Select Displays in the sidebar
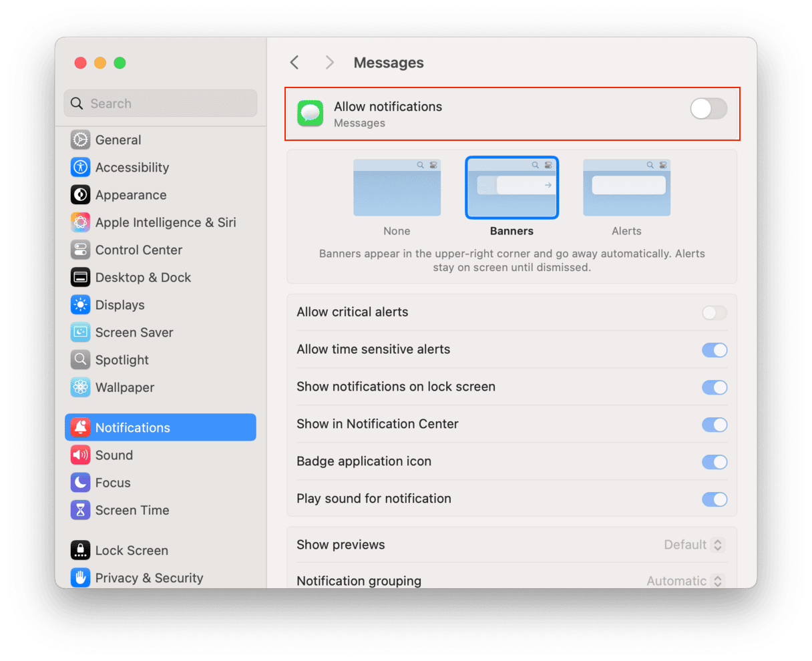812x661 pixels. click(160, 304)
